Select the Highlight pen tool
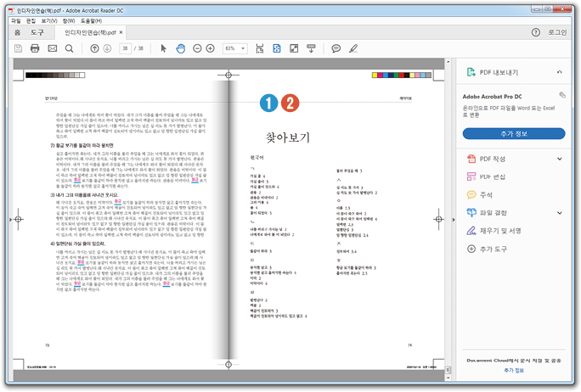This screenshot has height=392, width=581. (x=353, y=48)
